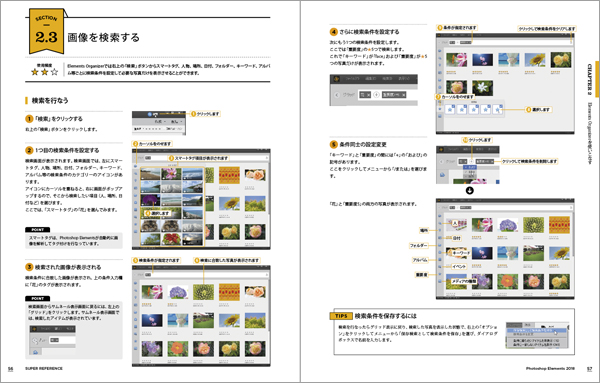600x383 pixels.
Task: Click the smart tag sidebar icon in step 5 closeup
Action: 442,175
